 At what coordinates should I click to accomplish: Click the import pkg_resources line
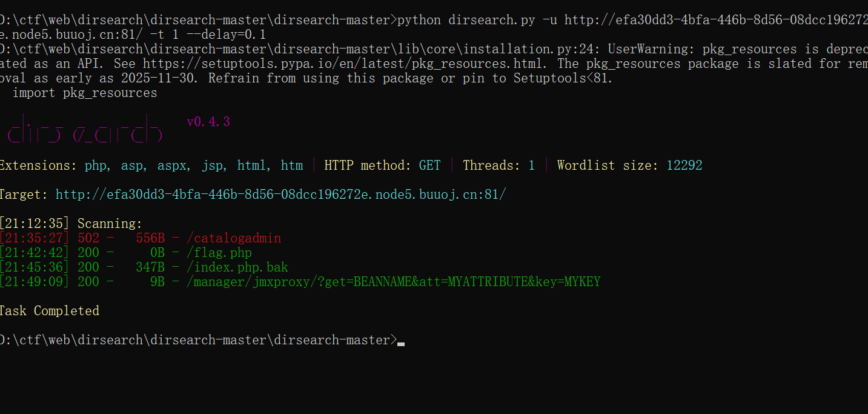[85, 93]
